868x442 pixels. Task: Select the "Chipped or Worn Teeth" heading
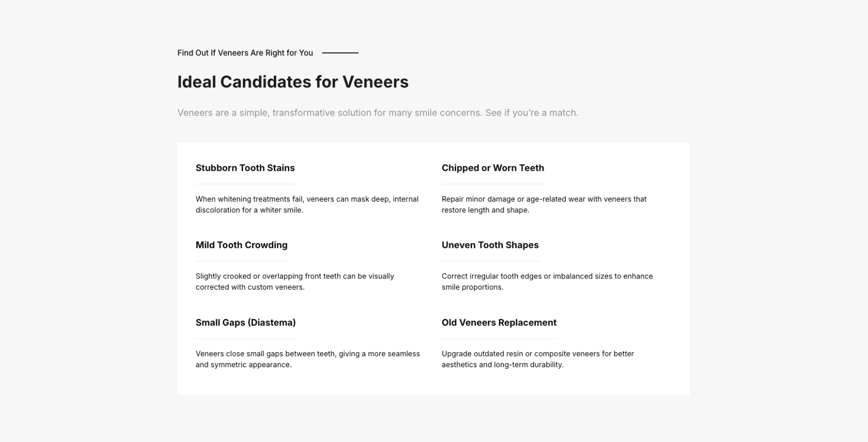[x=493, y=168]
